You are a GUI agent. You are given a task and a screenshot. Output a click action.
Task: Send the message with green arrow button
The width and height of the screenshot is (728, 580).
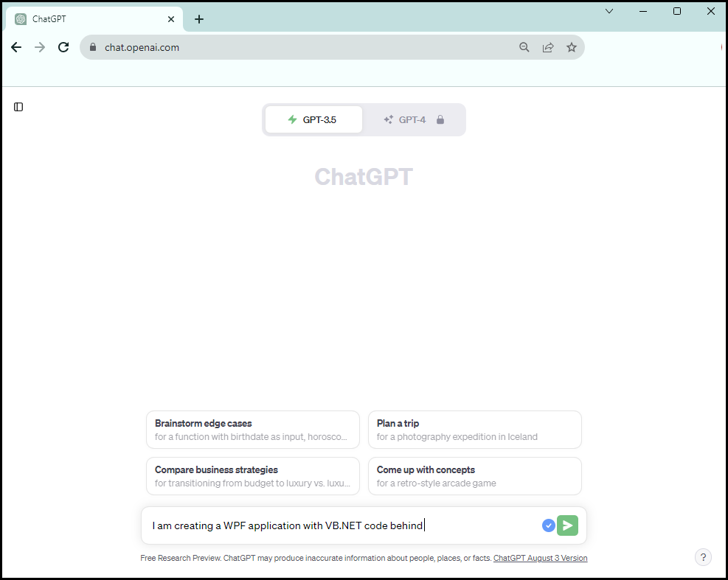(567, 525)
